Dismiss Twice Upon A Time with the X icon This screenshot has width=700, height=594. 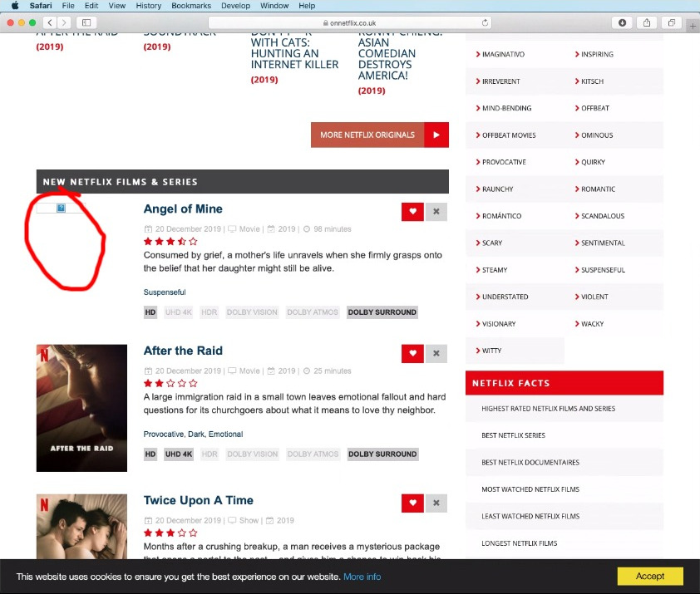436,503
